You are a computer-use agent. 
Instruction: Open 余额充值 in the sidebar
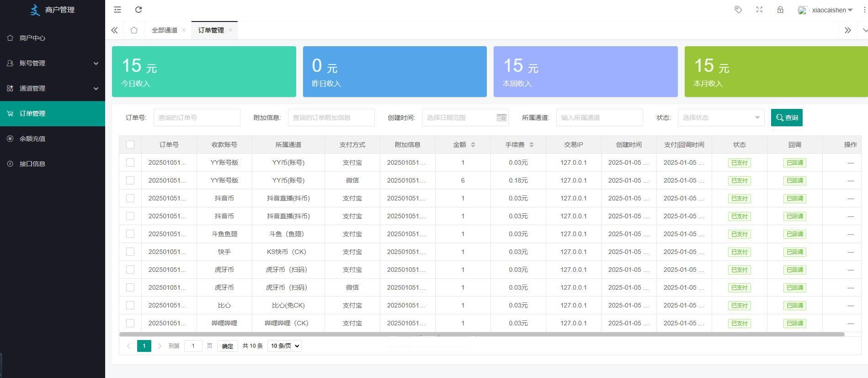(x=32, y=139)
